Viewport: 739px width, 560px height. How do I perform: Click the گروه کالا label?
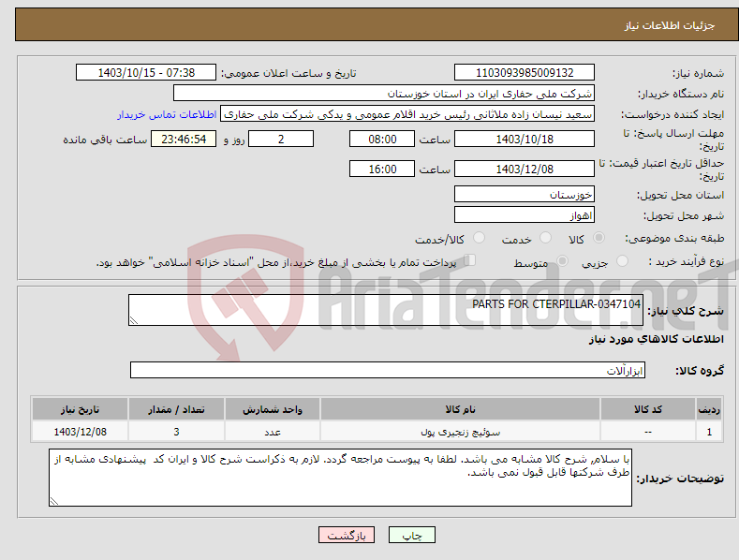click(700, 371)
